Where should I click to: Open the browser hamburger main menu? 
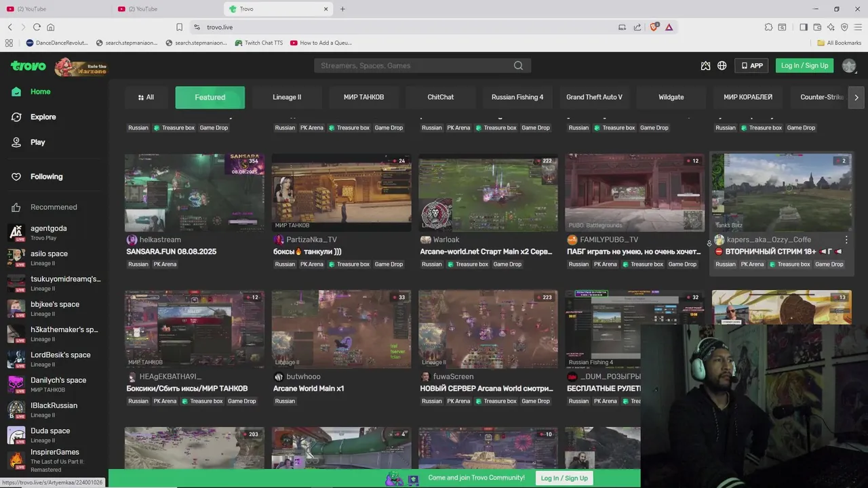(x=858, y=27)
